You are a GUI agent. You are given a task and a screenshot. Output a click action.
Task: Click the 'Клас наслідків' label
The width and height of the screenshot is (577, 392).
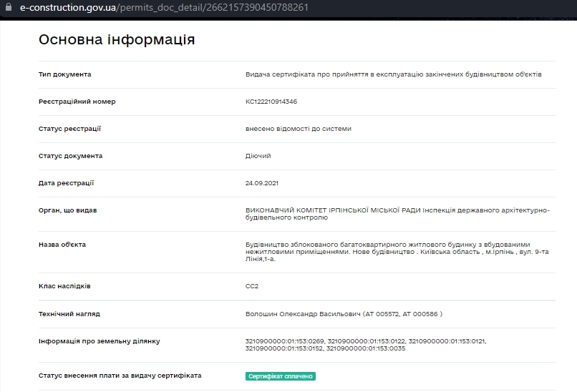tap(64, 286)
